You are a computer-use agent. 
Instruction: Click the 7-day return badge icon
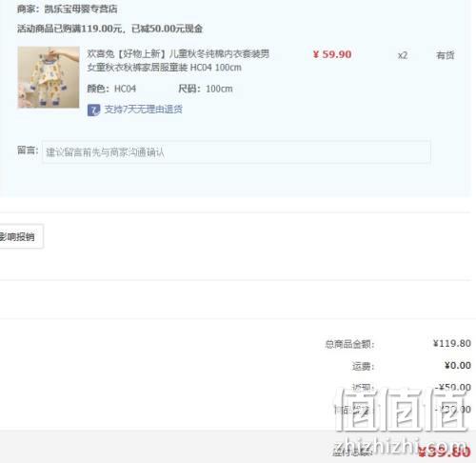pyautogui.click(x=93, y=110)
